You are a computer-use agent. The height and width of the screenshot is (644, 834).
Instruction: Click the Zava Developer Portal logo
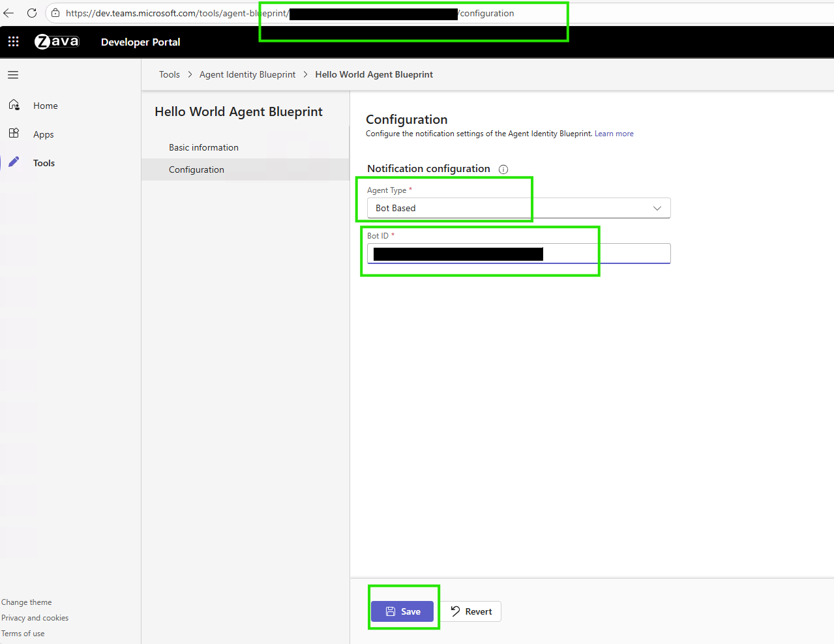coord(57,41)
